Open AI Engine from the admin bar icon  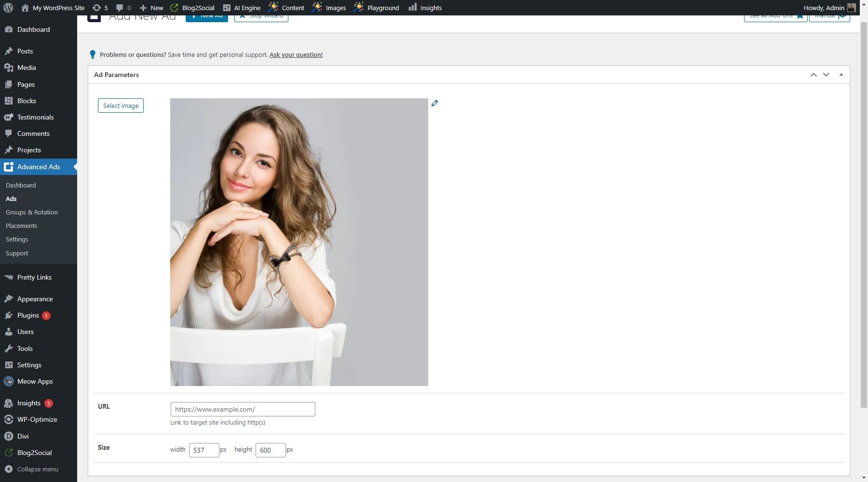coord(227,8)
